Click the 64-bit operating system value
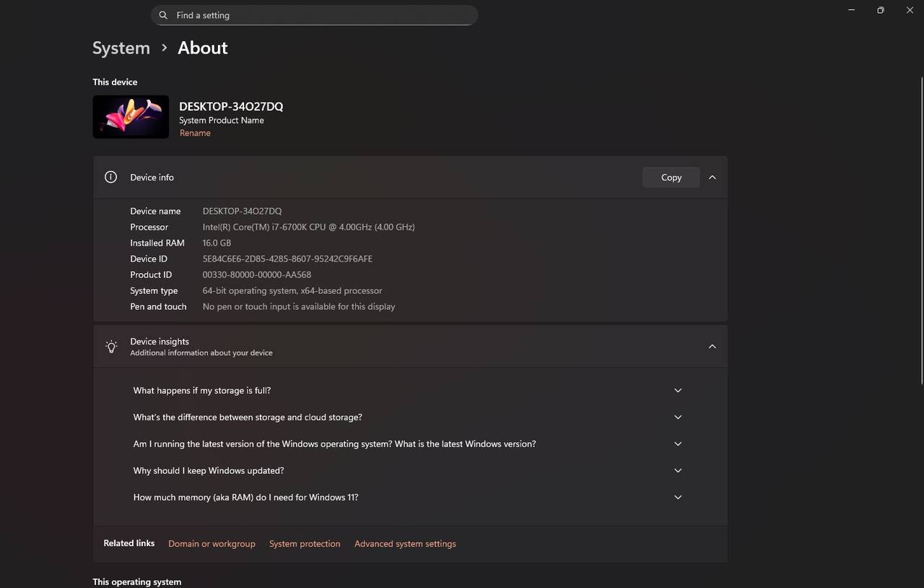 click(x=292, y=290)
